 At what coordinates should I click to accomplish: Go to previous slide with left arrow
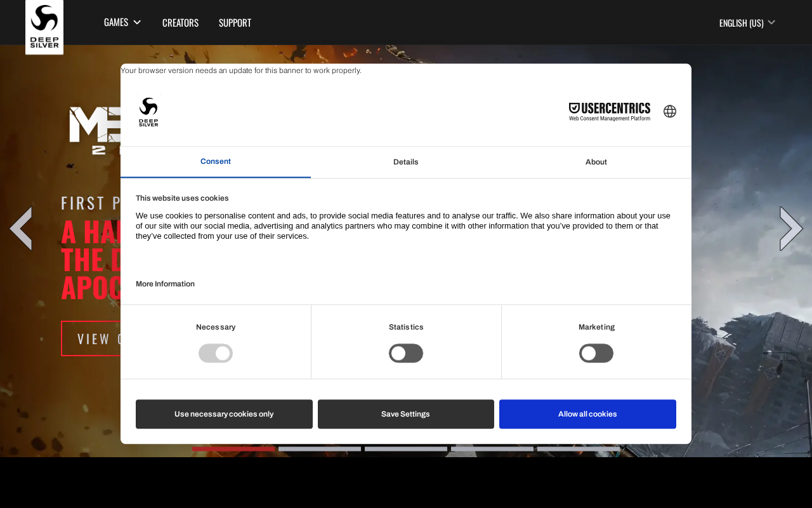point(21,229)
